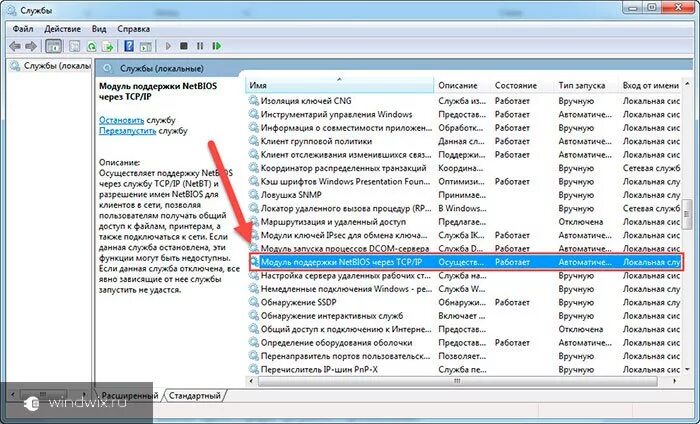
Task: Click the horizontal scrollbar thumb below the list
Action: (x=457, y=381)
